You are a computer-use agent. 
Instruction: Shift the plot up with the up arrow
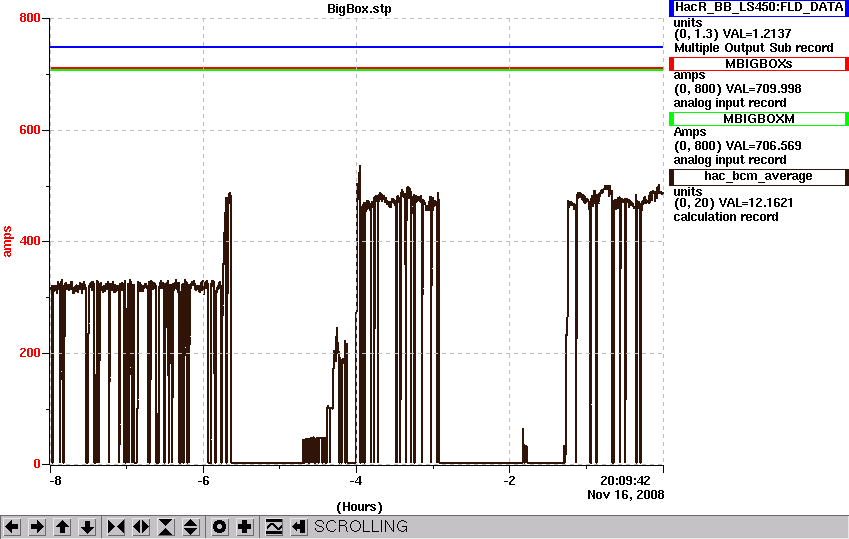[62, 527]
